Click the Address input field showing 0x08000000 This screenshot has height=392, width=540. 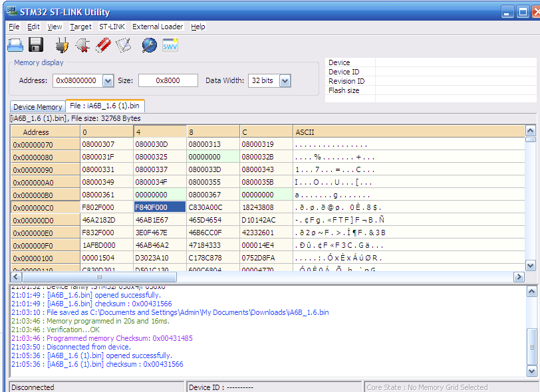click(78, 81)
